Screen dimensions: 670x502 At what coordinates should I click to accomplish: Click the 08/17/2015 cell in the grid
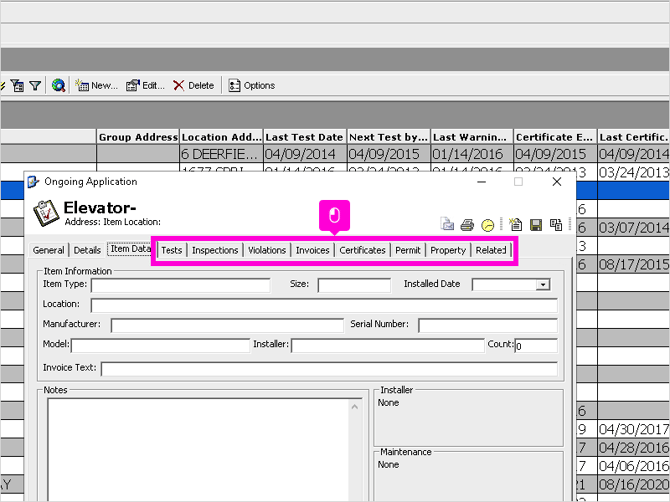(x=634, y=264)
